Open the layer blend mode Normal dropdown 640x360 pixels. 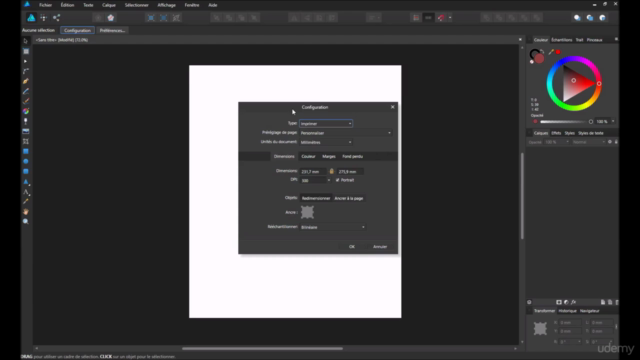tap(589, 142)
